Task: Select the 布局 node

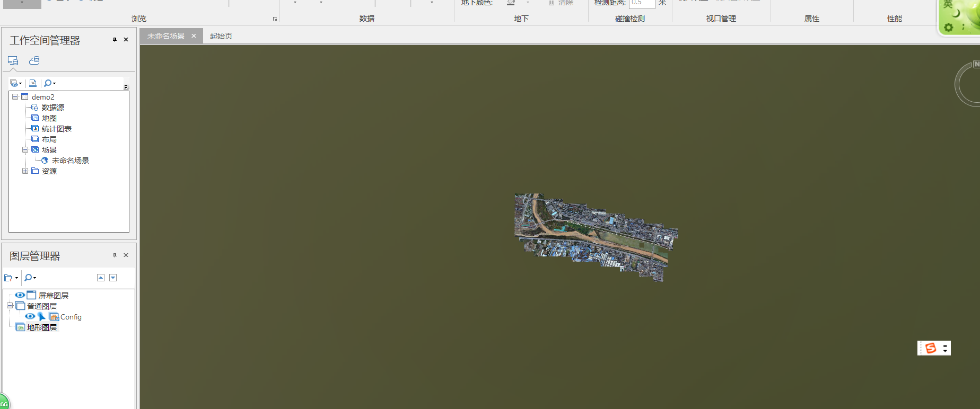Action: click(49, 139)
